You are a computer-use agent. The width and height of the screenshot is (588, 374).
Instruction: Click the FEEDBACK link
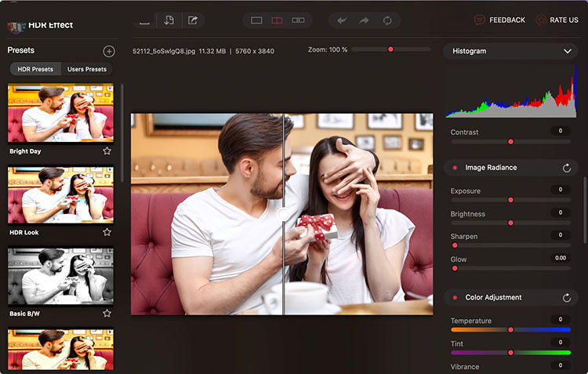507,20
